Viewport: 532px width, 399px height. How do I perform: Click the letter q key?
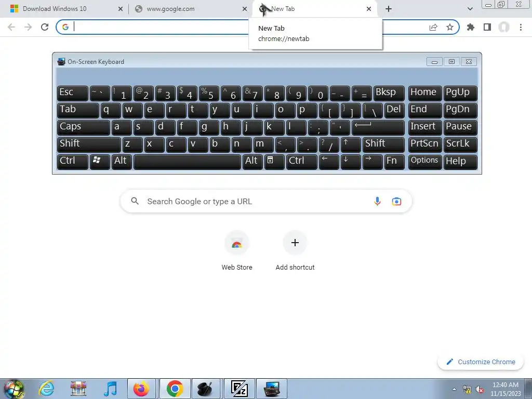point(111,110)
